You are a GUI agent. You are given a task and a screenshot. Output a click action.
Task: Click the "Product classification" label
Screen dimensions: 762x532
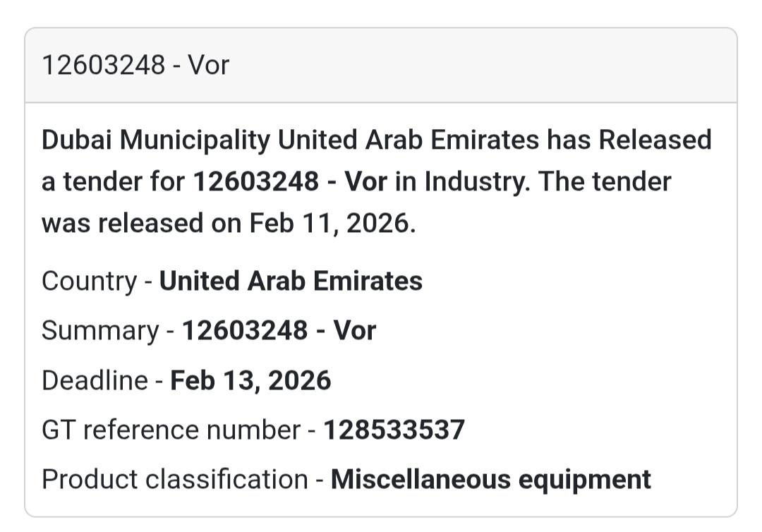tap(175, 479)
